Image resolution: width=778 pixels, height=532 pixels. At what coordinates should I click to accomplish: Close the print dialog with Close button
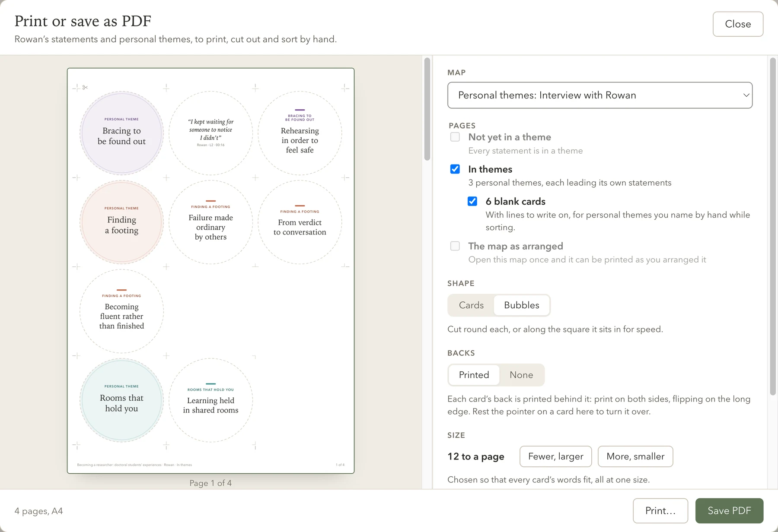click(x=738, y=24)
